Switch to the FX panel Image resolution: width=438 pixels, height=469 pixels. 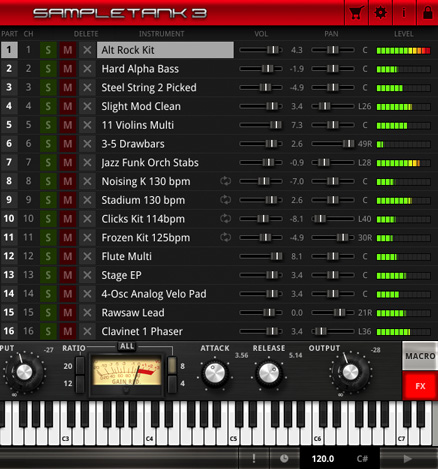point(420,386)
